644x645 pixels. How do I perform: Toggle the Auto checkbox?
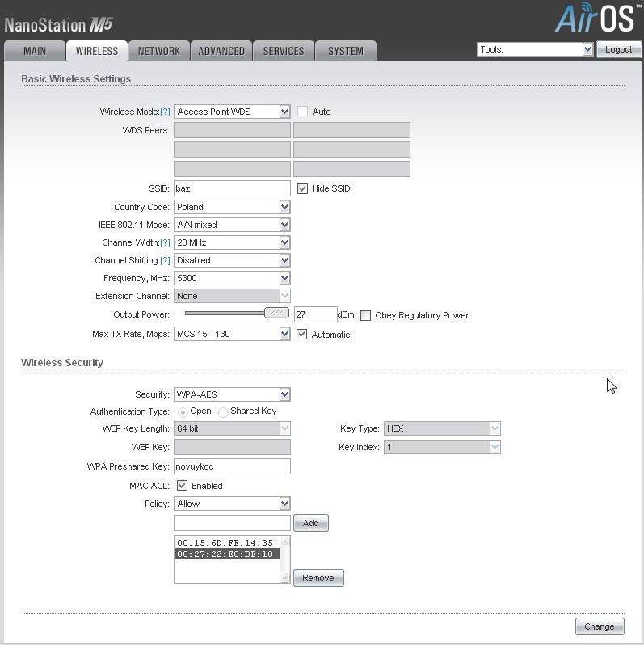click(x=302, y=112)
